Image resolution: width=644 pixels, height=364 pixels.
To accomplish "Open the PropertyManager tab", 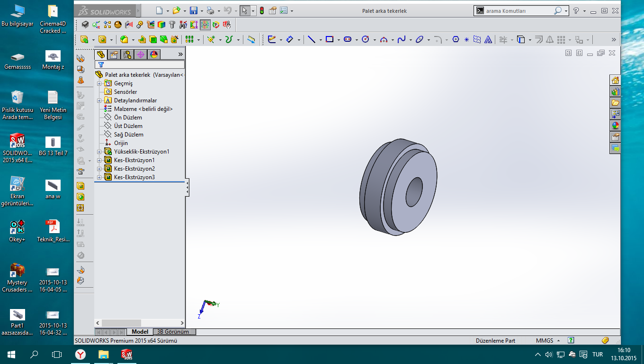I will [114, 55].
